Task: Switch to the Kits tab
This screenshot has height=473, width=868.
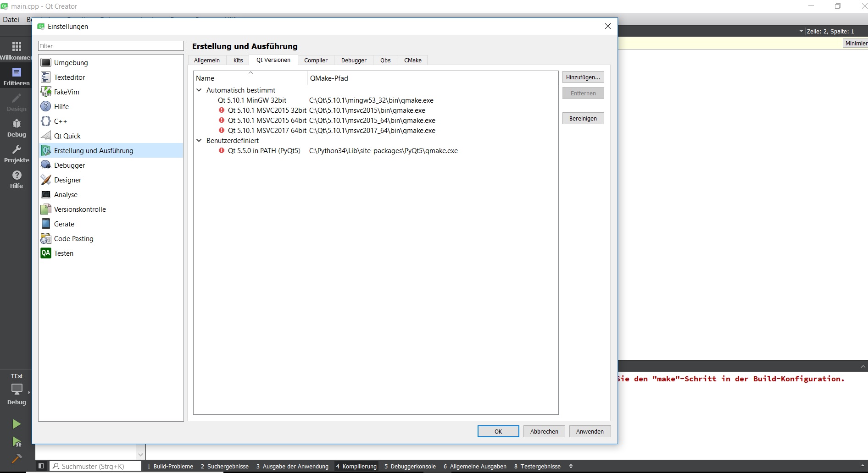Action: coord(238,60)
